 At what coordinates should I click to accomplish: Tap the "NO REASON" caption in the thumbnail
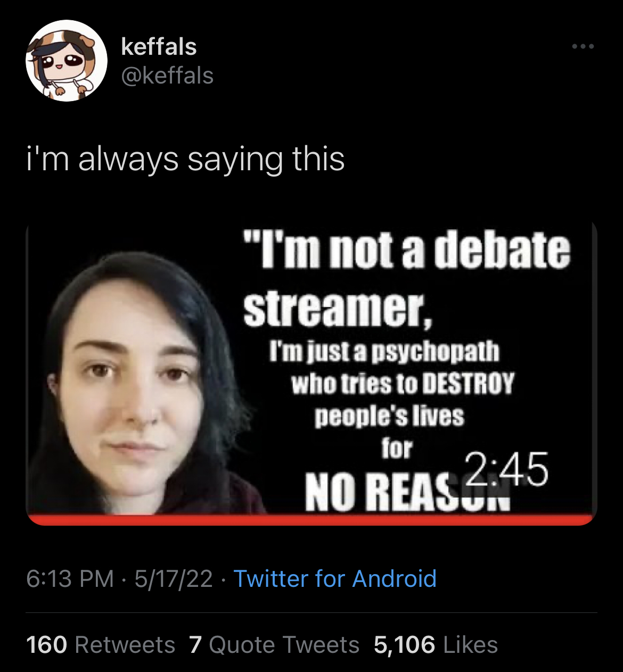click(x=407, y=492)
